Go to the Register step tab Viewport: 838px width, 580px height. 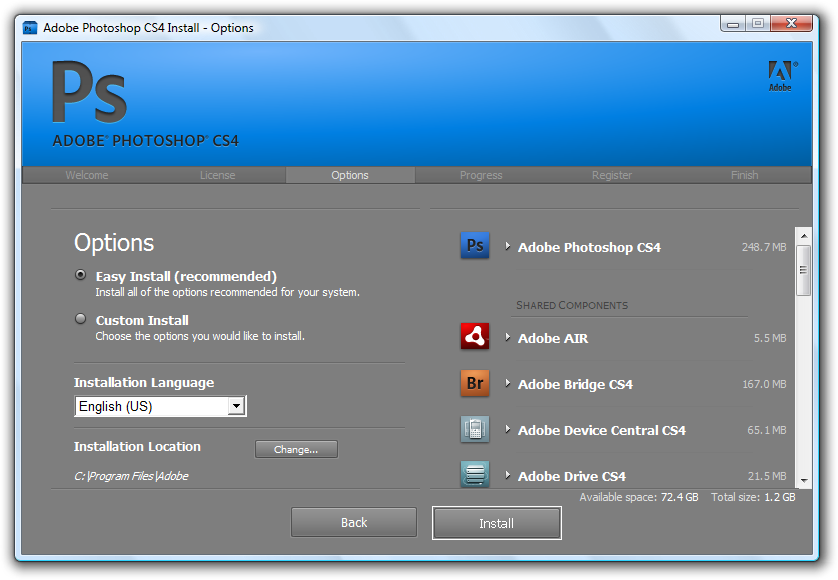pyautogui.click(x=612, y=175)
